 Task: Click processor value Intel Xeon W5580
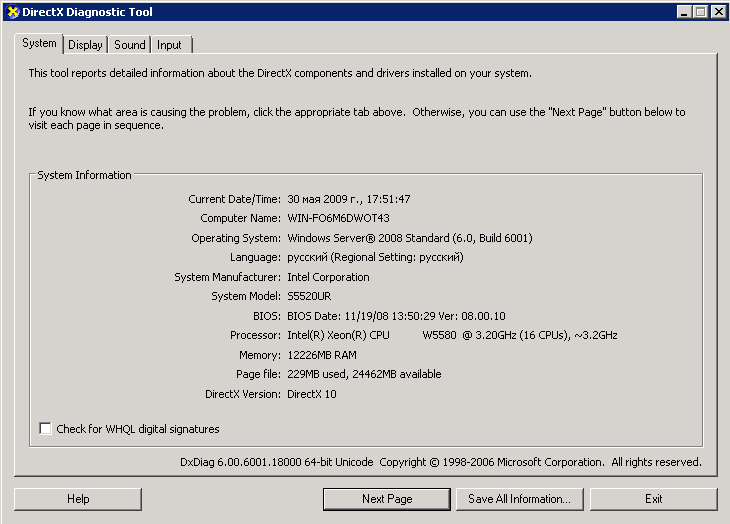point(452,335)
